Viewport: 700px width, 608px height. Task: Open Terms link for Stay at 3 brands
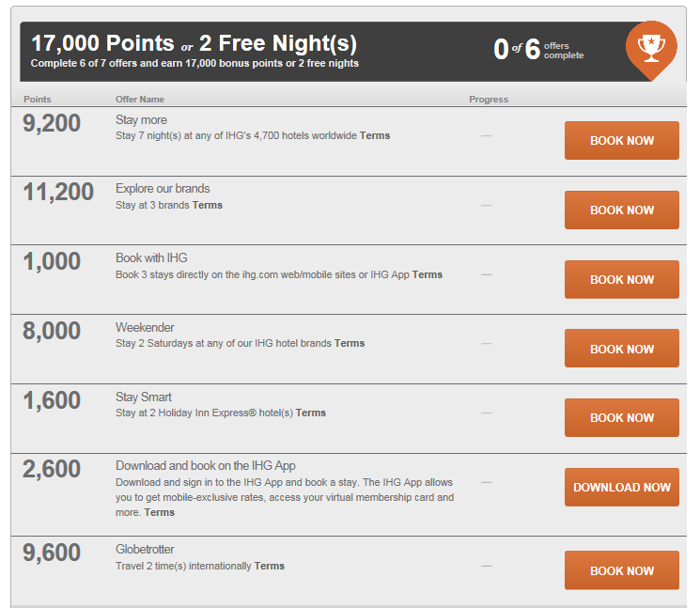208,206
